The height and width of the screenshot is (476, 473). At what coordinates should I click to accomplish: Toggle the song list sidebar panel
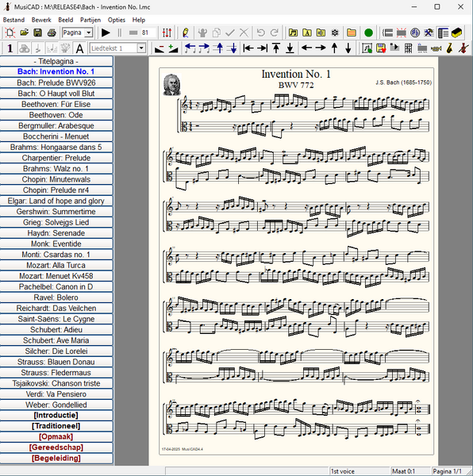click(x=443, y=33)
